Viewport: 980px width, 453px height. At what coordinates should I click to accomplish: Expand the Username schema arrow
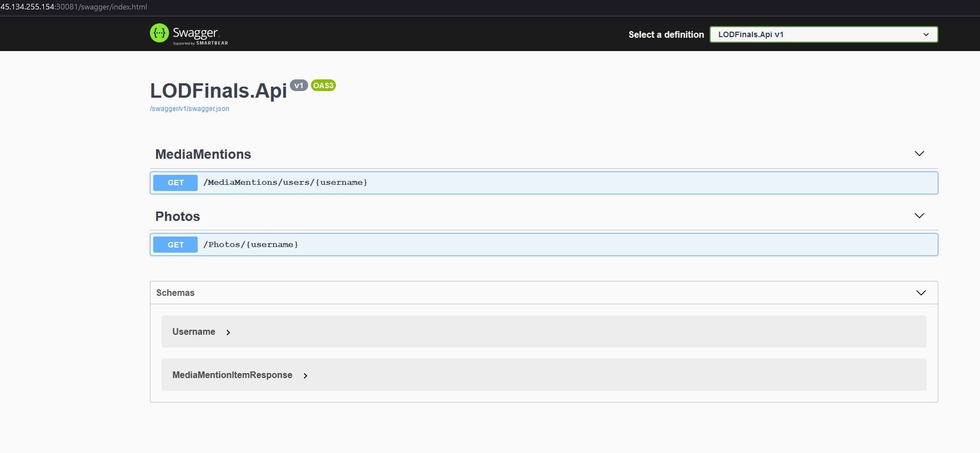pyautogui.click(x=228, y=332)
